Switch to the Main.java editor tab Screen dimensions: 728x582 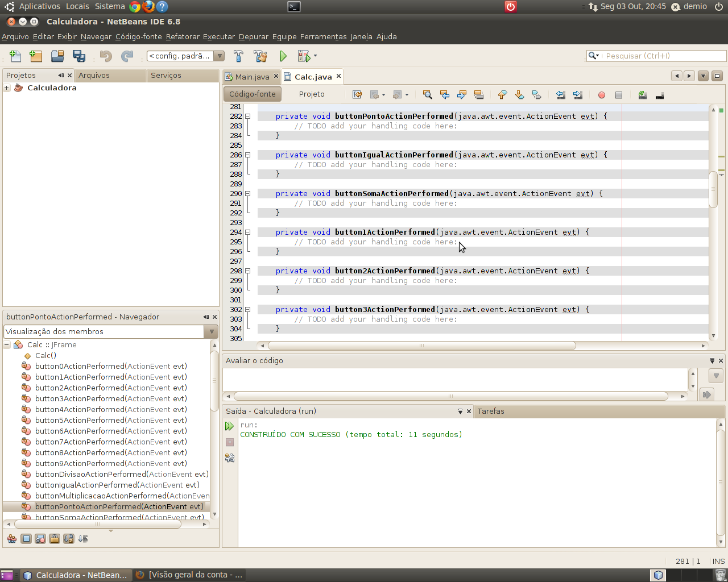[x=252, y=77]
